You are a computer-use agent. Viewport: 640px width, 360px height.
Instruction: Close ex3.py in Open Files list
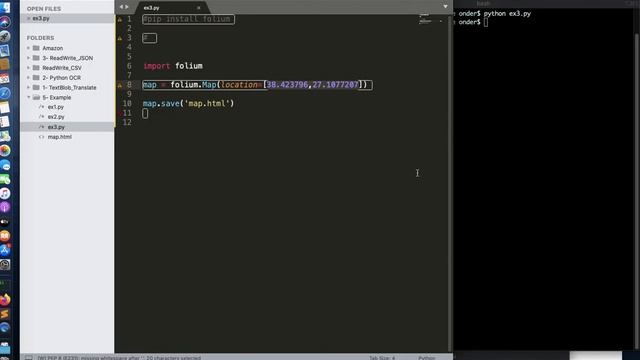coord(29,18)
